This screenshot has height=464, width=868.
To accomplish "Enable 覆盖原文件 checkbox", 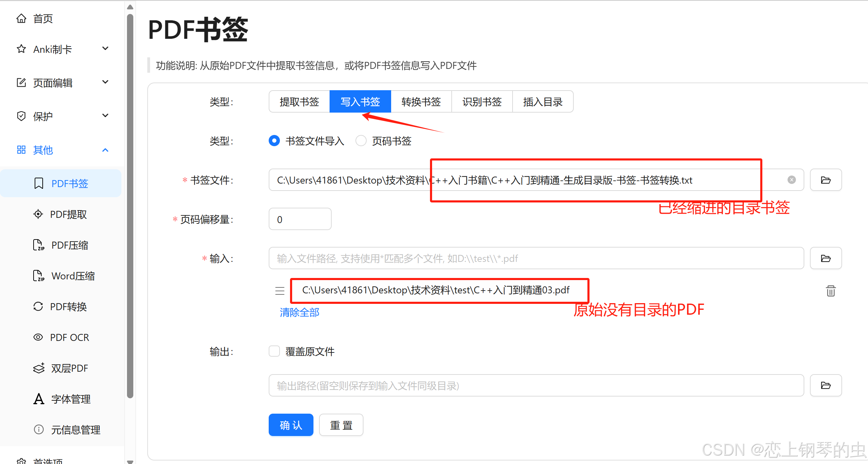I will click(274, 351).
